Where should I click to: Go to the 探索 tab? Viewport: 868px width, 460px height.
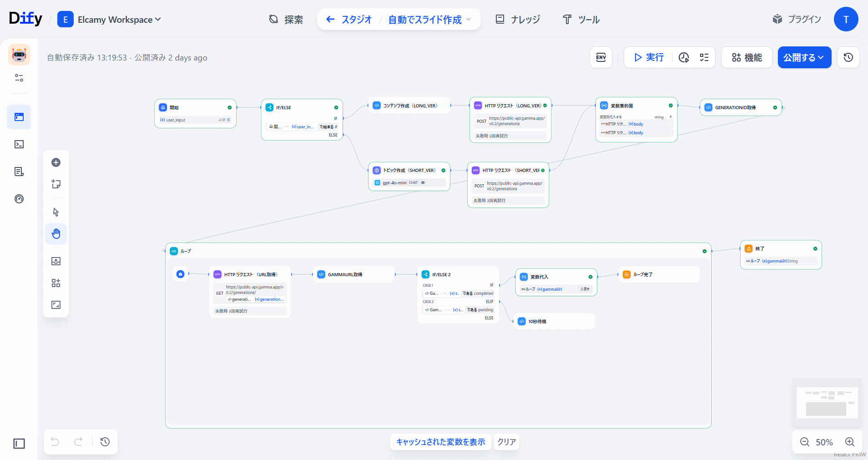pos(286,20)
